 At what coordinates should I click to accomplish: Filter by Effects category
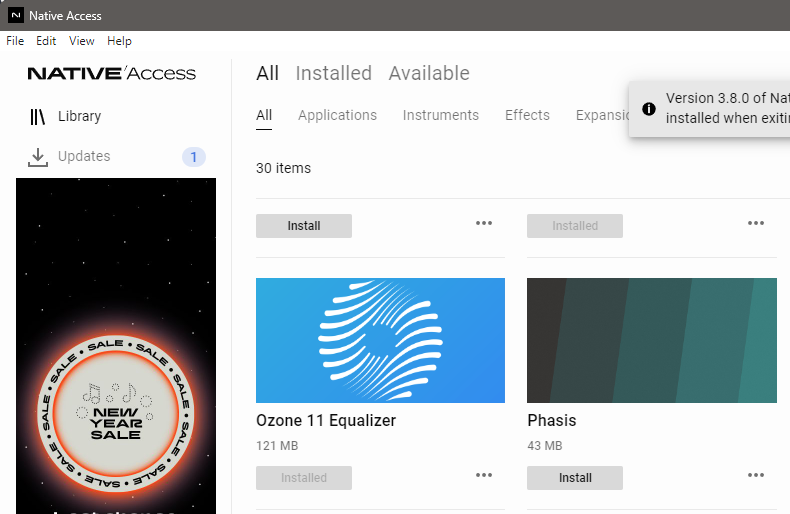[527, 115]
